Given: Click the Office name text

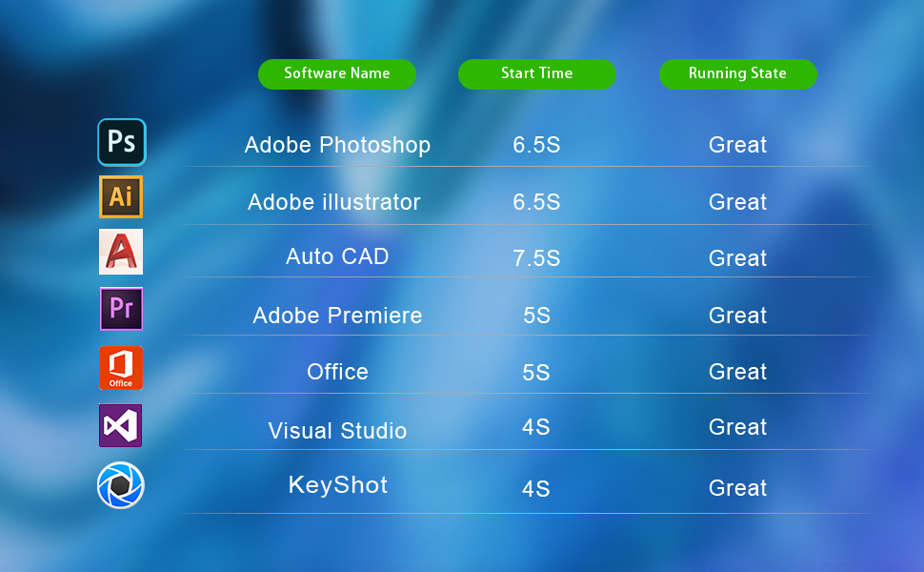Looking at the screenshot, I should point(337,372).
